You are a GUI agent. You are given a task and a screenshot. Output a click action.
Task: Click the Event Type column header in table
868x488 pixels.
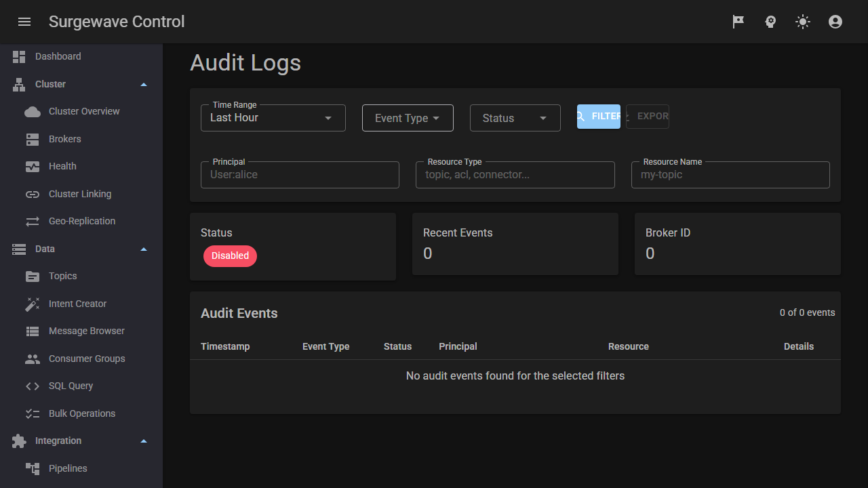click(x=326, y=346)
